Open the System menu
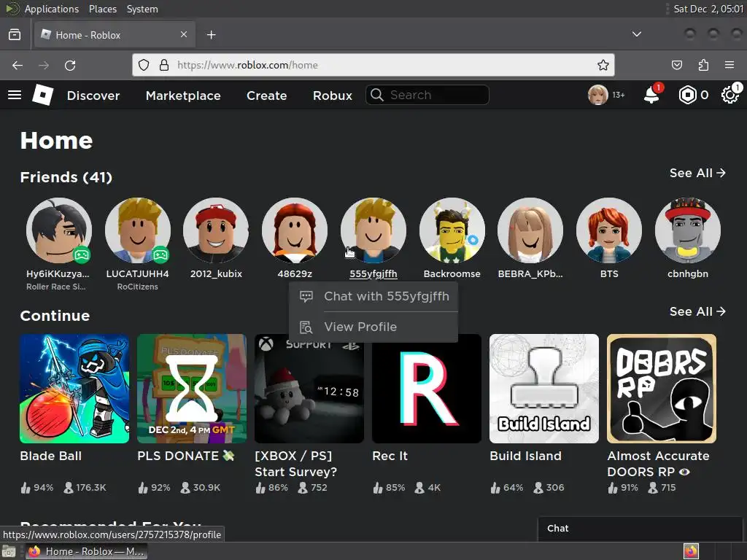The image size is (747, 560). [x=142, y=9]
